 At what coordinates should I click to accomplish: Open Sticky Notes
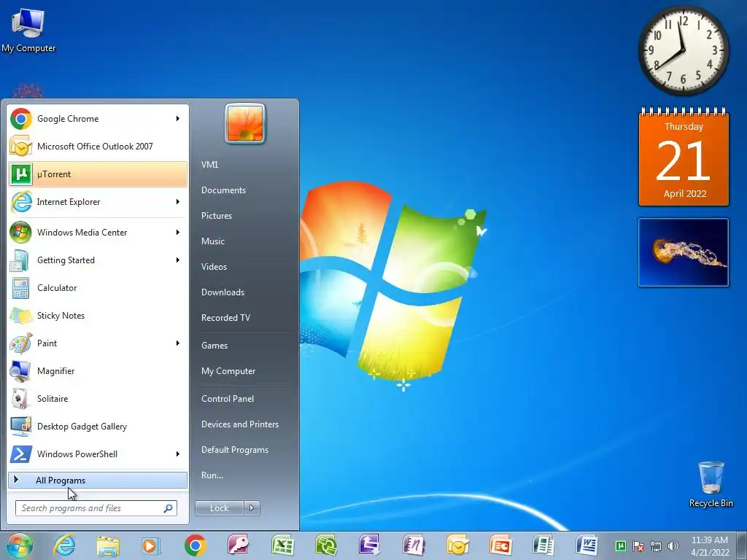point(98,315)
